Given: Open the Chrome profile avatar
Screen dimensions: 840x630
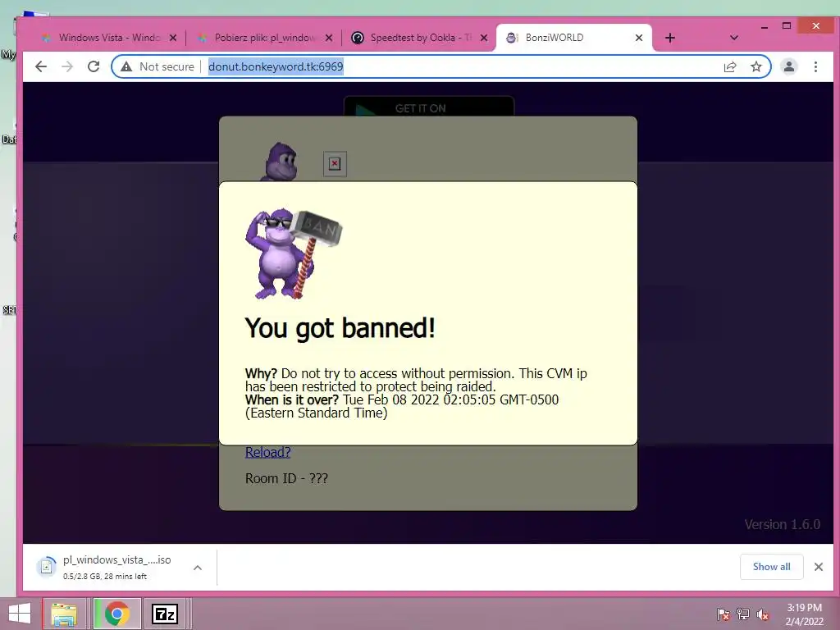Looking at the screenshot, I should pos(788,66).
